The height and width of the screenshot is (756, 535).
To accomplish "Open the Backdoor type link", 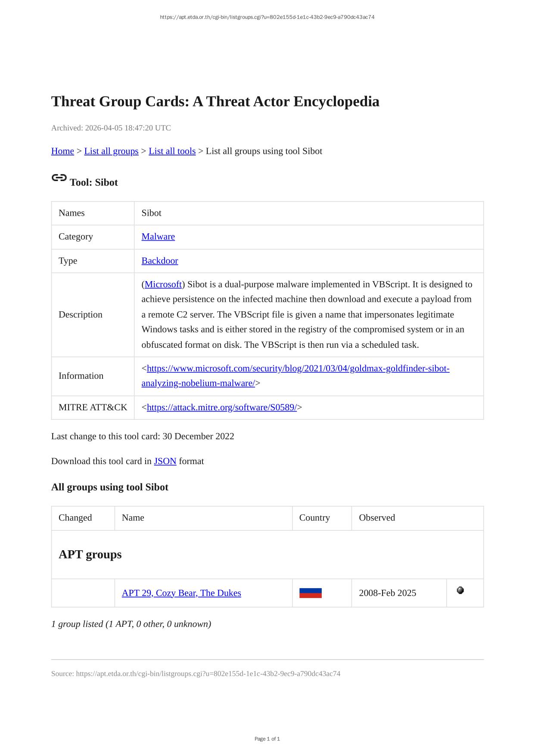I will pyautogui.click(x=159, y=261).
